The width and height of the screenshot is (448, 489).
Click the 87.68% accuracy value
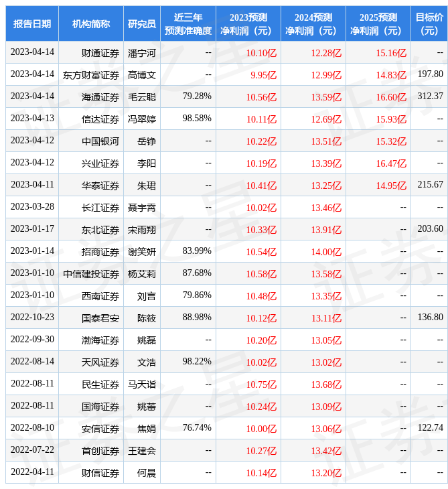click(197, 273)
